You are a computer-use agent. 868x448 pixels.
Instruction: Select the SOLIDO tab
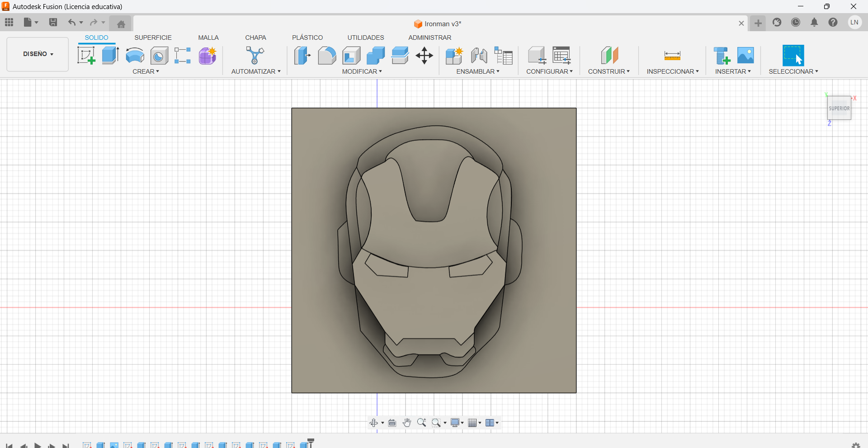[x=97, y=38]
